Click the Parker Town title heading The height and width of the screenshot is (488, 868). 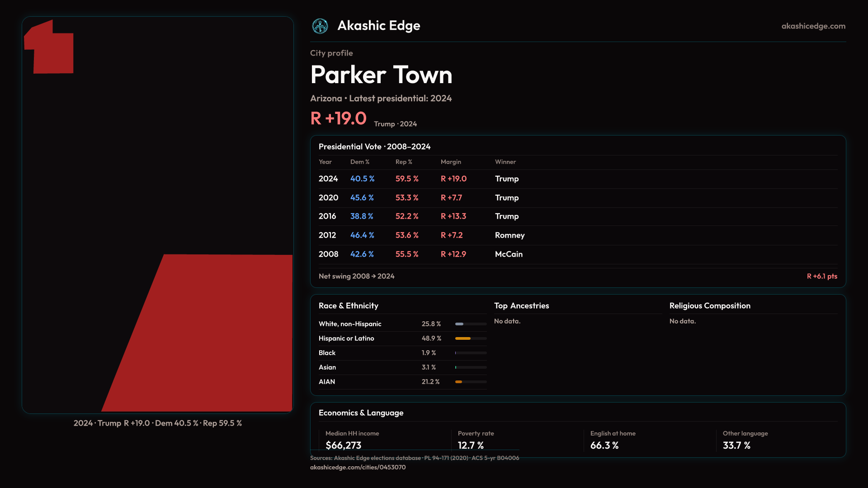pos(381,75)
